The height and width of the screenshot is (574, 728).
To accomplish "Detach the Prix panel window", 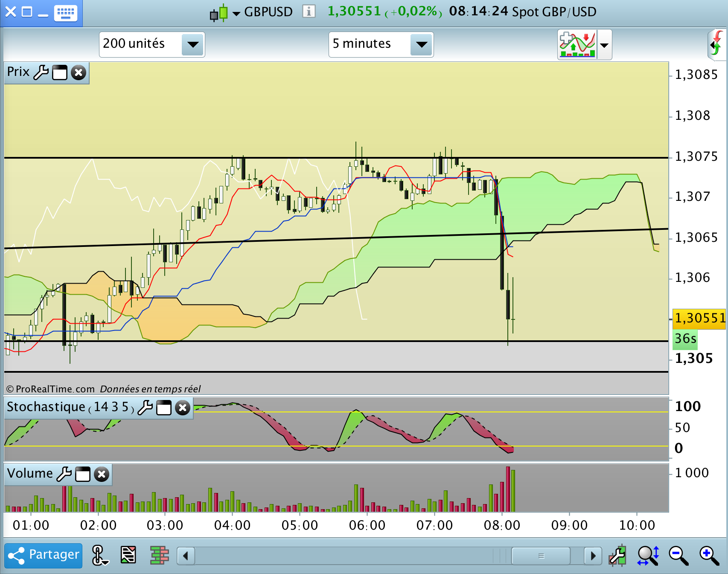I will pos(60,73).
